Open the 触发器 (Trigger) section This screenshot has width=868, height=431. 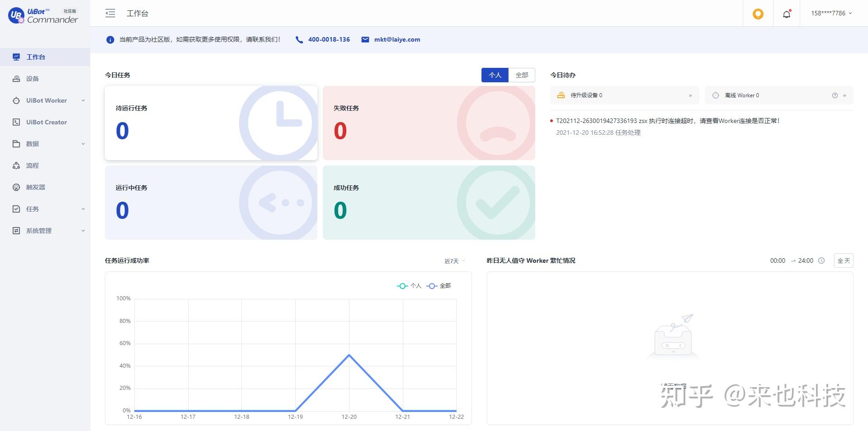click(x=36, y=187)
